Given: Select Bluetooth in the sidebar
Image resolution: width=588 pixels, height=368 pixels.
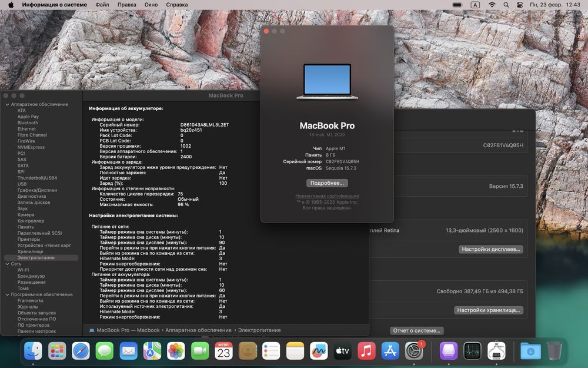Looking at the screenshot, I should point(28,123).
